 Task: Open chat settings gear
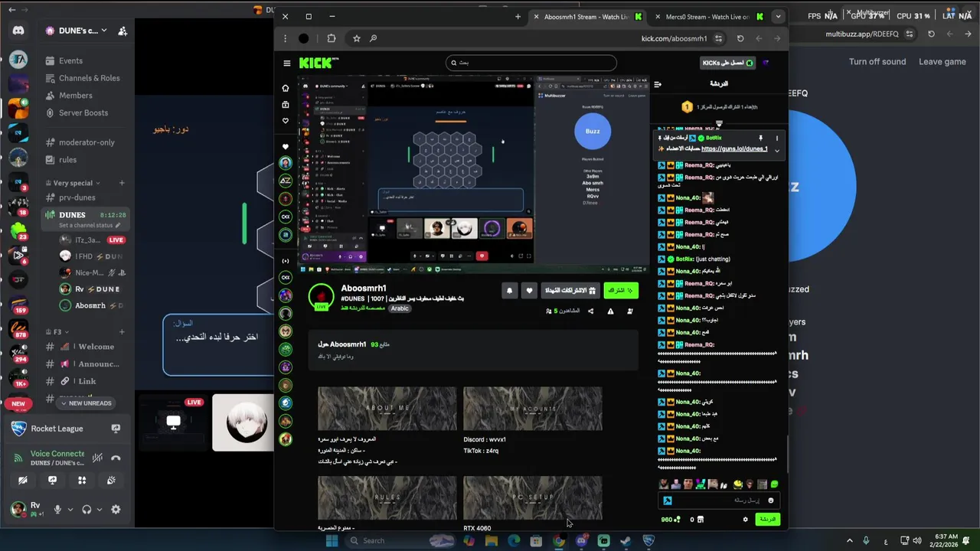[x=745, y=520]
